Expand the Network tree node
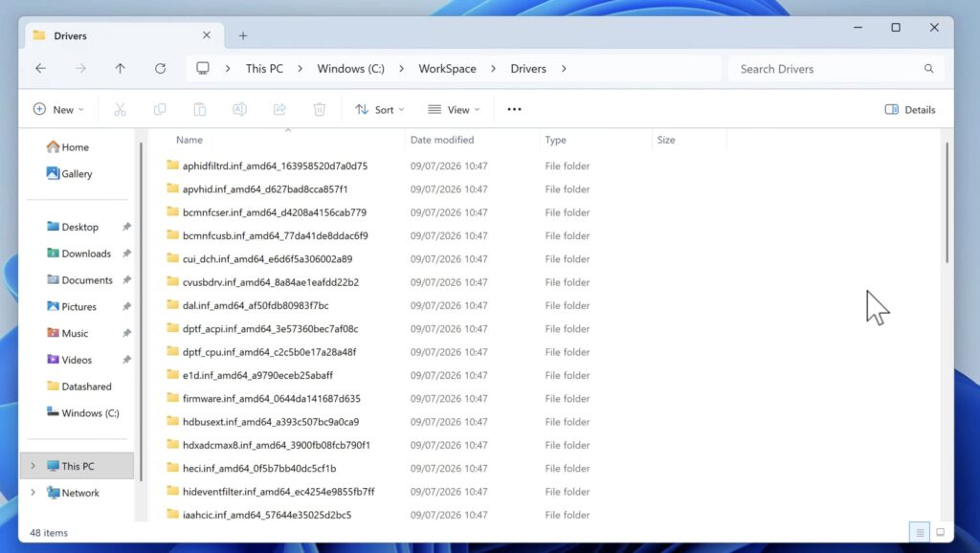The image size is (980, 553). (x=33, y=493)
